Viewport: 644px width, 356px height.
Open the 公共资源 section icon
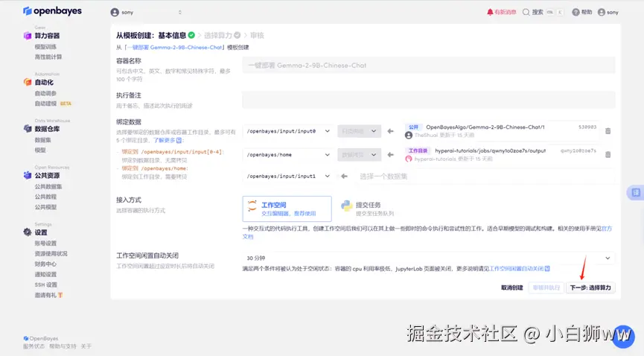point(28,176)
